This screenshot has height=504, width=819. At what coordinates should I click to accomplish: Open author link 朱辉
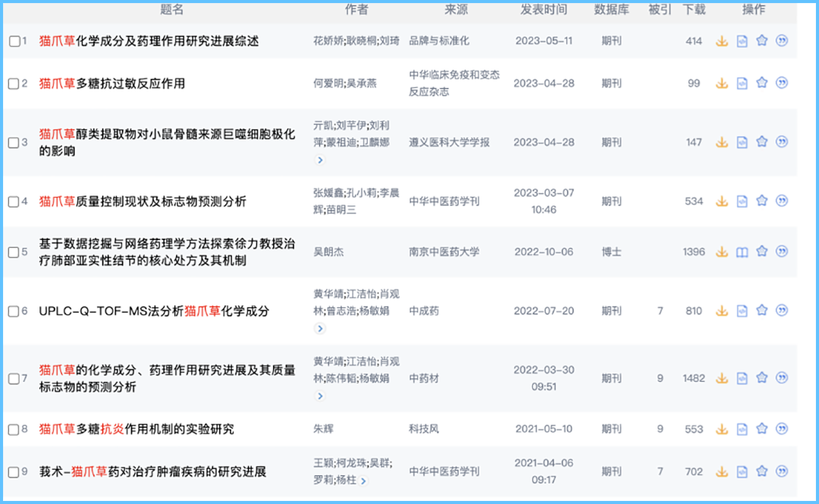[x=323, y=429]
